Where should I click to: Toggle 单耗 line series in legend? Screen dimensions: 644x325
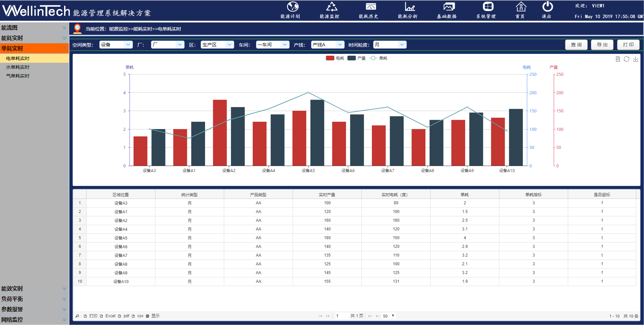coord(378,58)
